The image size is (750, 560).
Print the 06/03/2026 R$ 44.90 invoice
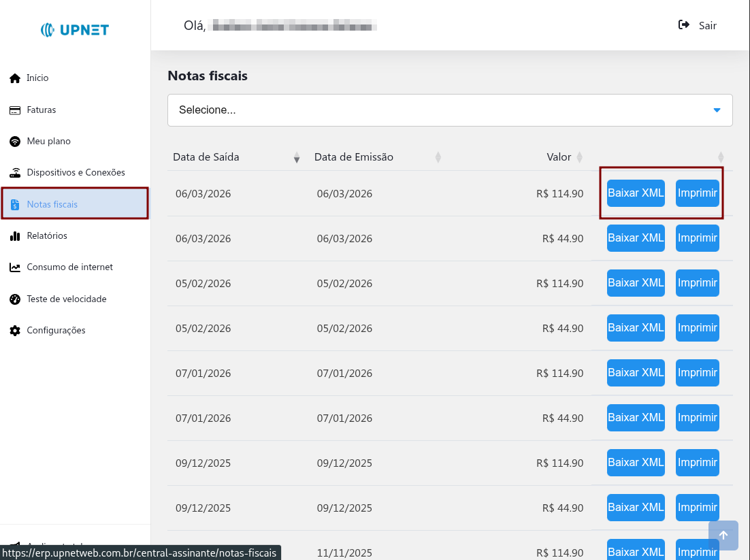[697, 238]
